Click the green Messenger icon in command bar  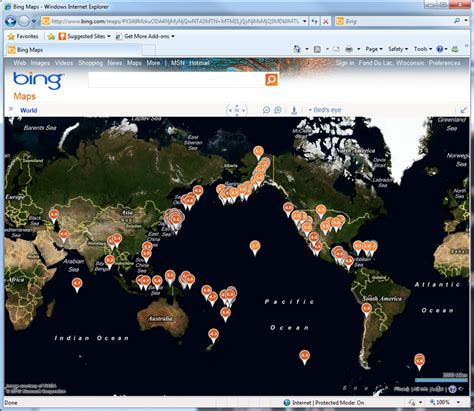455,49
